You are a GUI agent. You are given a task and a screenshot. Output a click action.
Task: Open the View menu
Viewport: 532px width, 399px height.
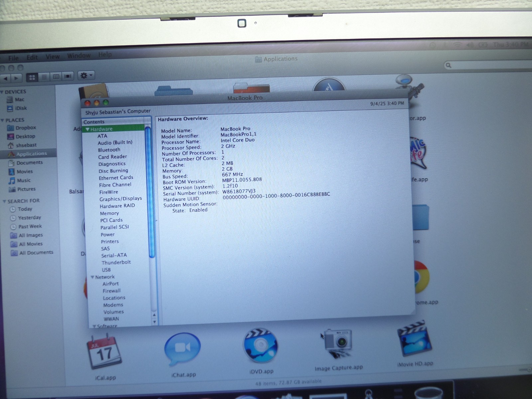[53, 57]
